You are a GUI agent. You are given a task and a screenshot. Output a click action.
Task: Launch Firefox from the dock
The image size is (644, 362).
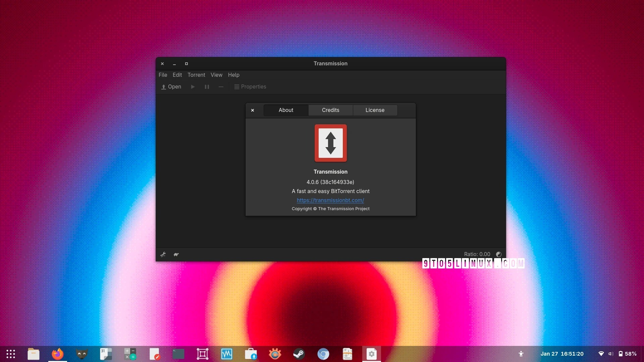pyautogui.click(x=57, y=354)
